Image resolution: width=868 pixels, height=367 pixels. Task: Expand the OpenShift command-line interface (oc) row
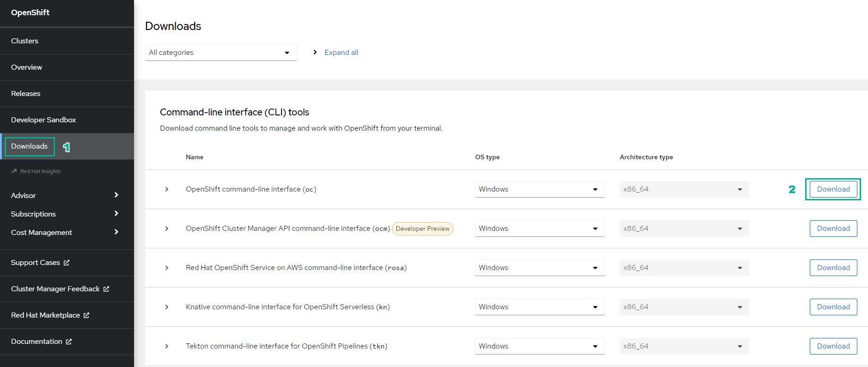pyautogui.click(x=167, y=189)
